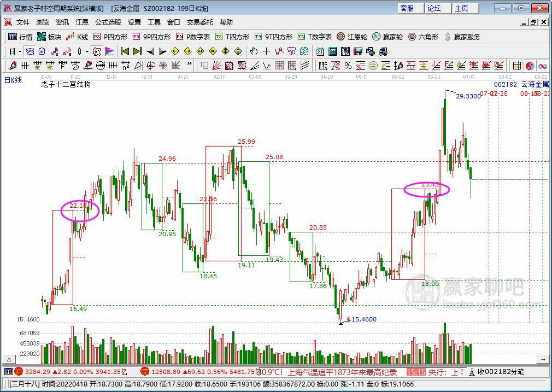Click yellow diamond horizontal-compress icon
Screen dimensions: 552x392
tap(213, 52)
